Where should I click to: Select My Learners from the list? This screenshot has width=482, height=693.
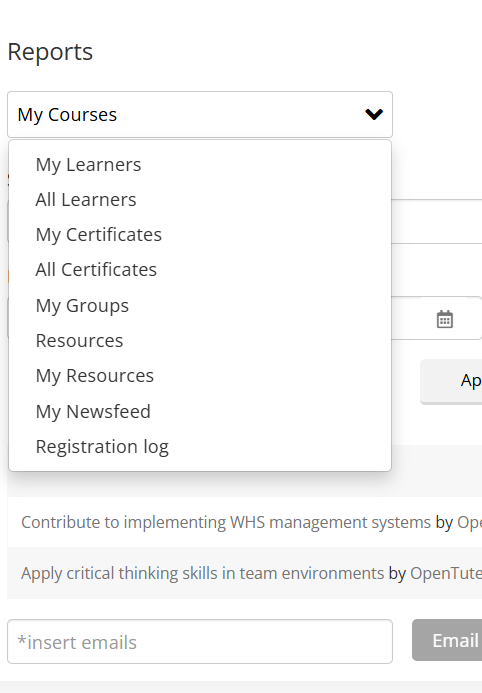(x=88, y=165)
